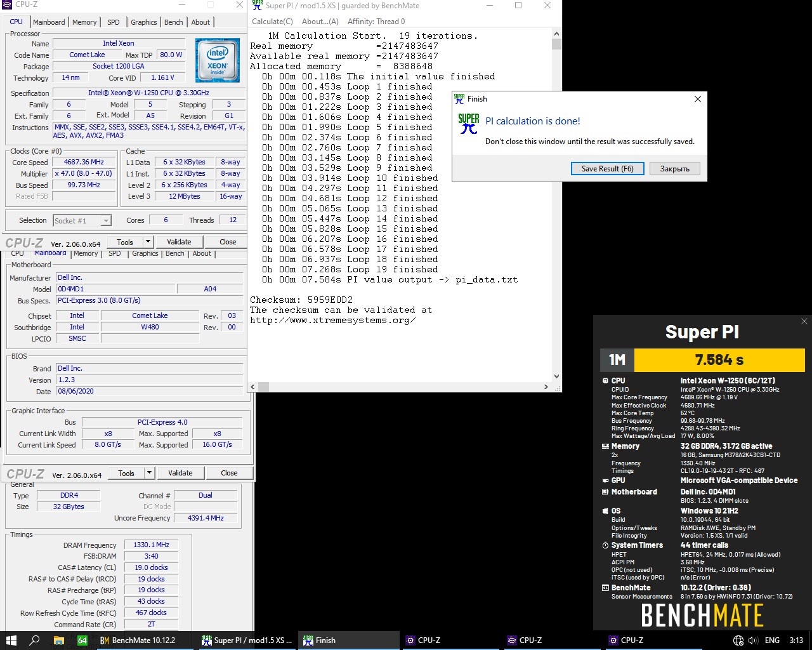Open About...(A) menu in Super PI

coord(320,21)
